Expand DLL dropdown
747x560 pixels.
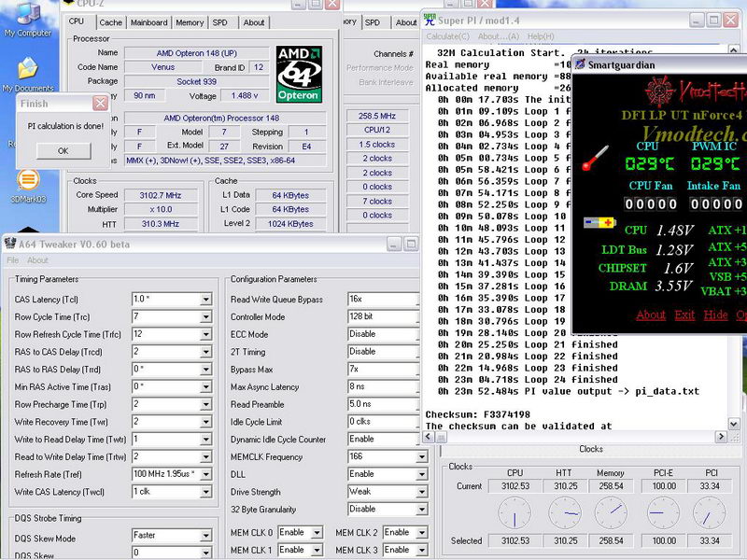[x=422, y=475]
